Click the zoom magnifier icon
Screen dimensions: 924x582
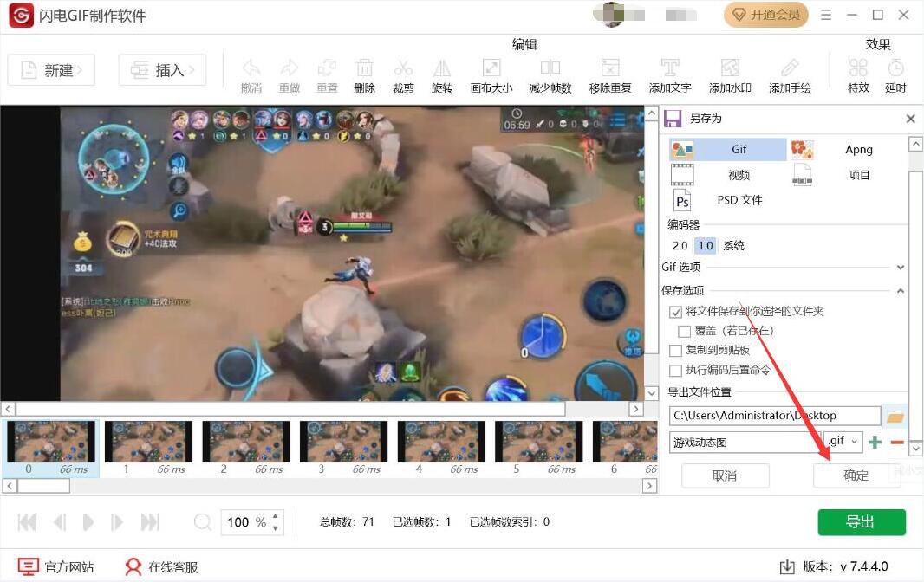[x=202, y=522]
